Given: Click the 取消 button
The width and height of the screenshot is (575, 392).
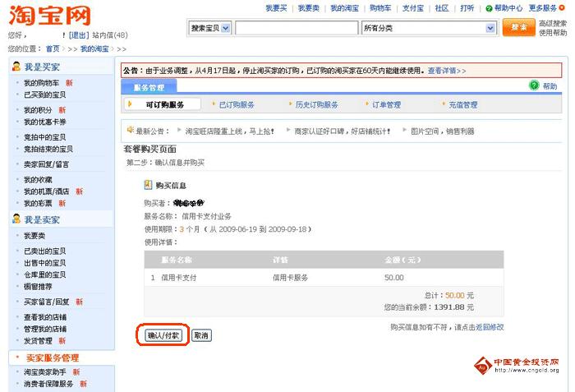Looking at the screenshot, I should 201,335.
